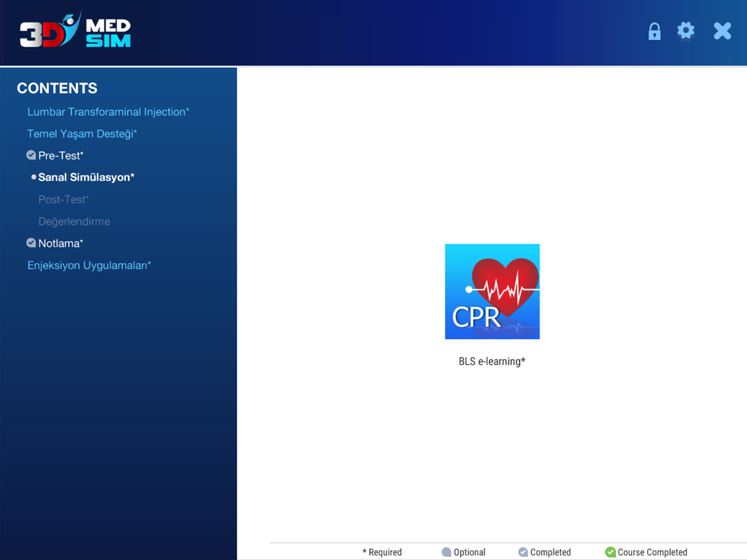This screenshot has height=560, width=747.
Task: Click the padlock icon in header
Action: 654,32
